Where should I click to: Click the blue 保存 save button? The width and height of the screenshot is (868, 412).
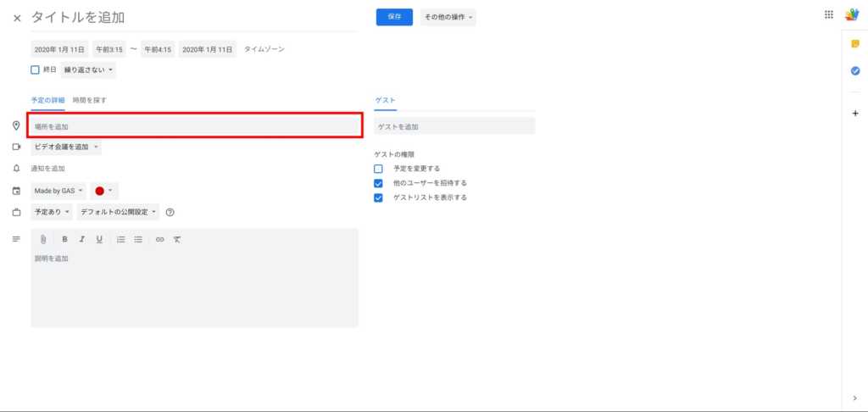click(394, 17)
